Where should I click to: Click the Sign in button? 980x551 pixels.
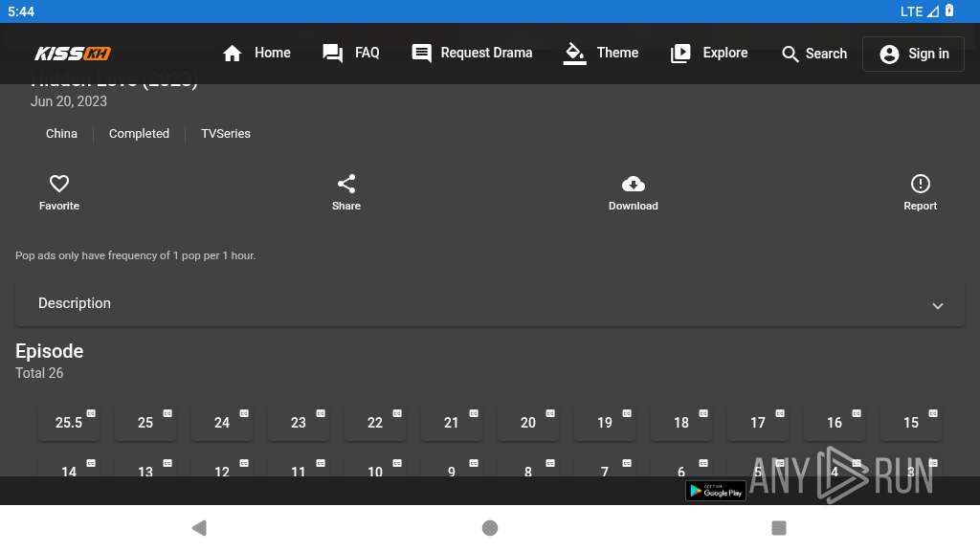(x=914, y=54)
